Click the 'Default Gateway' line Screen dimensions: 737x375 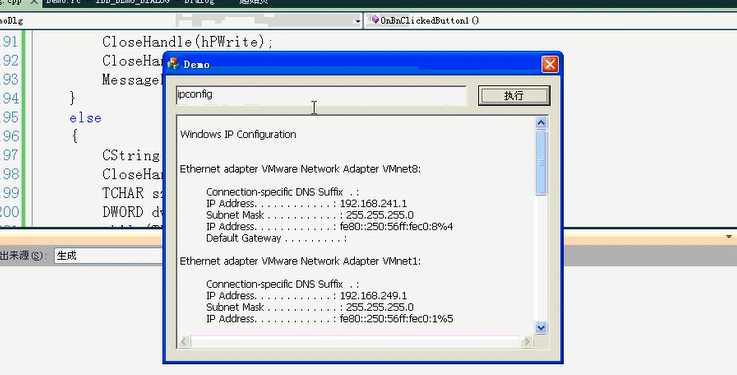(x=276, y=238)
